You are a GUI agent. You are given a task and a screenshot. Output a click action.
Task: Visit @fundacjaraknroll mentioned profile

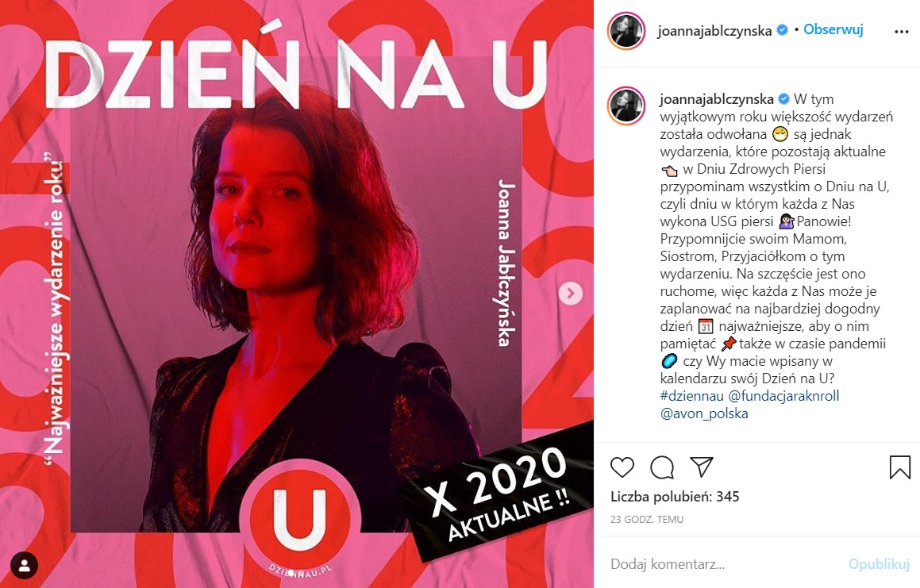click(x=784, y=396)
